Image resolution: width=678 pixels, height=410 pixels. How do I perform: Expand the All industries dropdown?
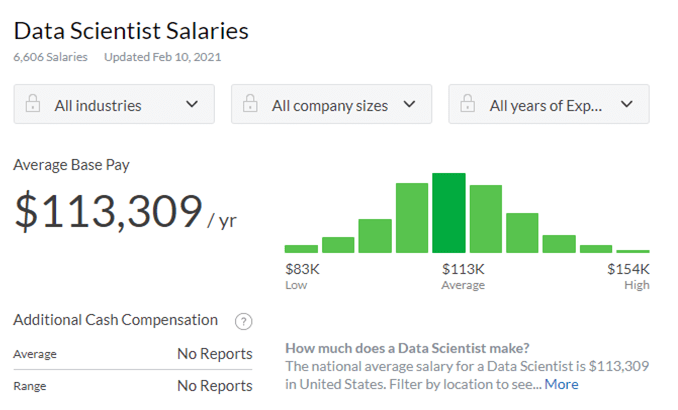113,105
